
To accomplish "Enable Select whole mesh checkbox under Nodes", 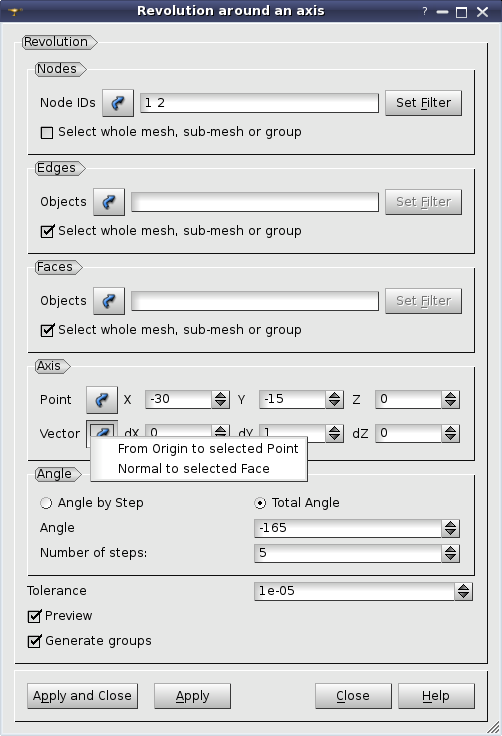I will [x=47, y=133].
